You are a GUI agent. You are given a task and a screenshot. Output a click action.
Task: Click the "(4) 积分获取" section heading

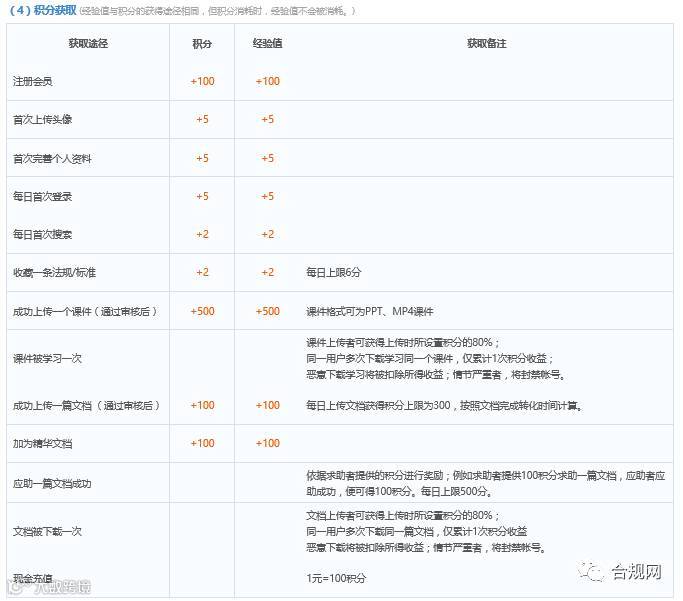click(43, 10)
